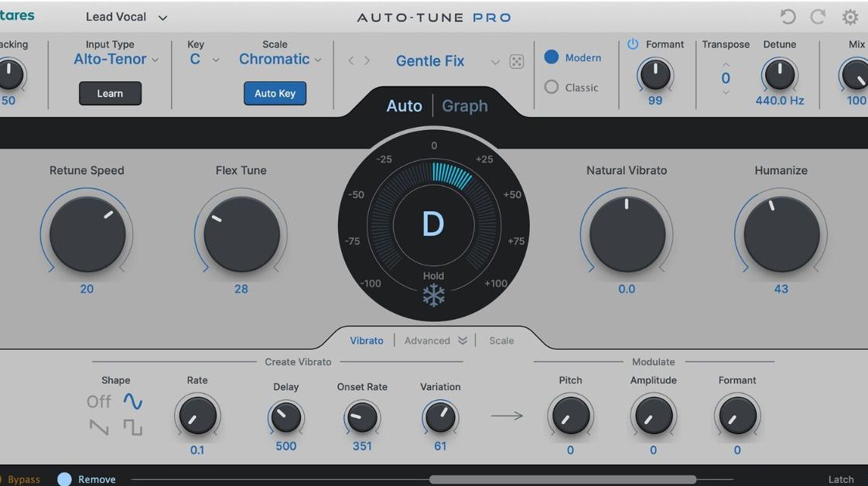Image resolution: width=868 pixels, height=486 pixels.
Task: Click the Hold snowflake freeze icon
Action: 433,295
